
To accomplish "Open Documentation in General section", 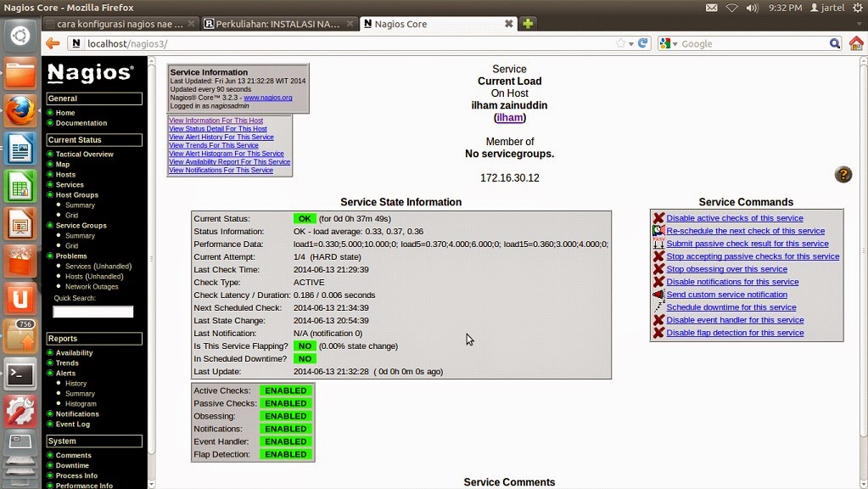I will (x=81, y=123).
